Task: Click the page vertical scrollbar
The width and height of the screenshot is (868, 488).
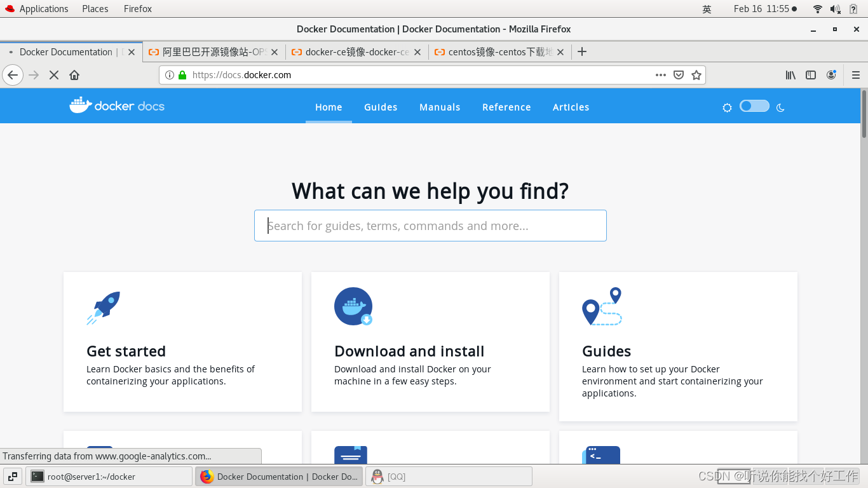Action: tap(864, 114)
